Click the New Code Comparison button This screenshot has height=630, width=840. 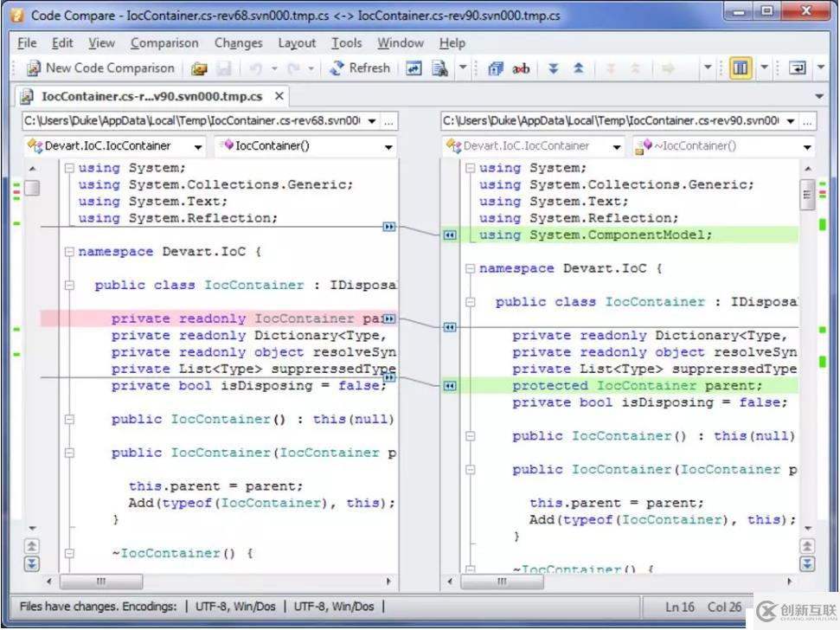pos(101,68)
